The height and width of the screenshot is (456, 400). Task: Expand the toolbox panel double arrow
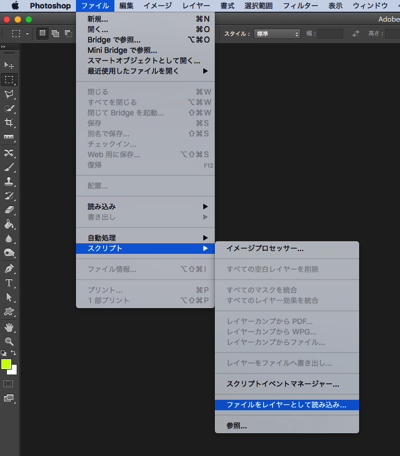(x=3, y=47)
